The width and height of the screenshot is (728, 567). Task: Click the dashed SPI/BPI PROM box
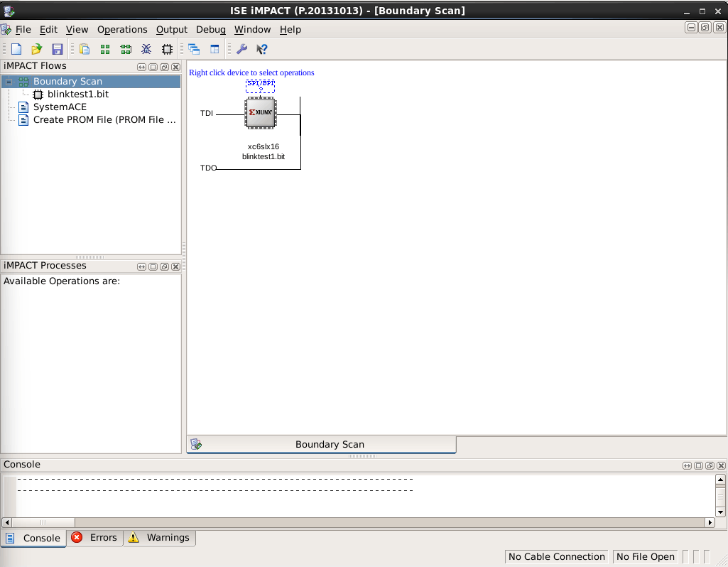[261, 86]
